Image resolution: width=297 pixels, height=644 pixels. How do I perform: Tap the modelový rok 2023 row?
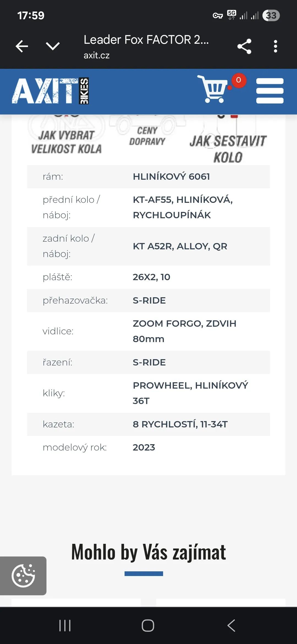point(148,447)
